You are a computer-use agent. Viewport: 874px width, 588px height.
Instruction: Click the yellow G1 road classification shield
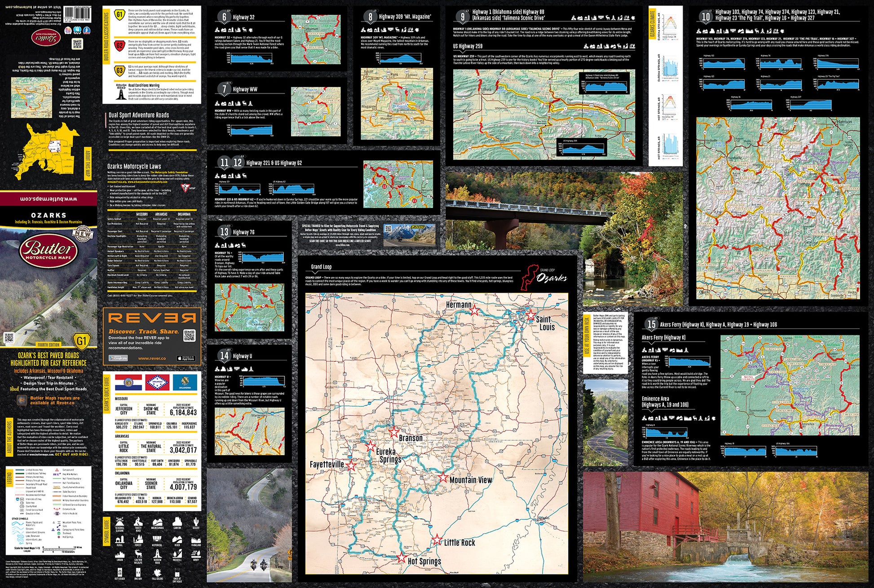pyautogui.click(x=119, y=15)
